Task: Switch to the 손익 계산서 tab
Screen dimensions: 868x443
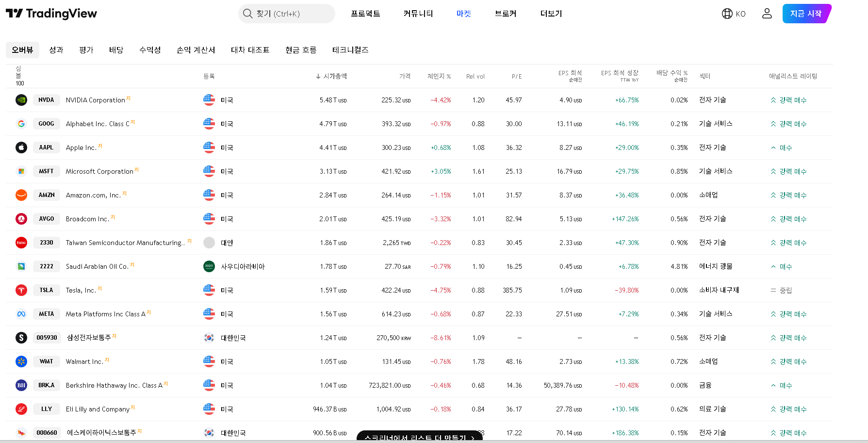Action: (196, 50)
